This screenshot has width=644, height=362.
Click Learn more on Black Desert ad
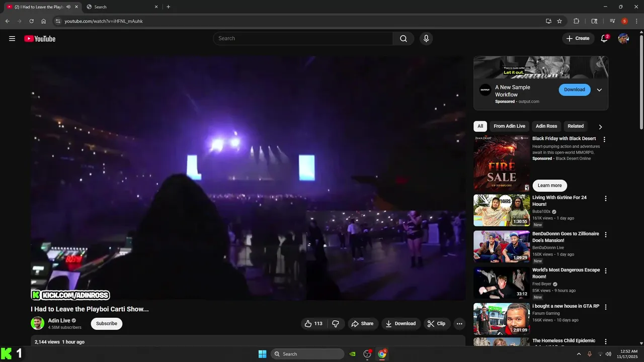tap(549, 186)
